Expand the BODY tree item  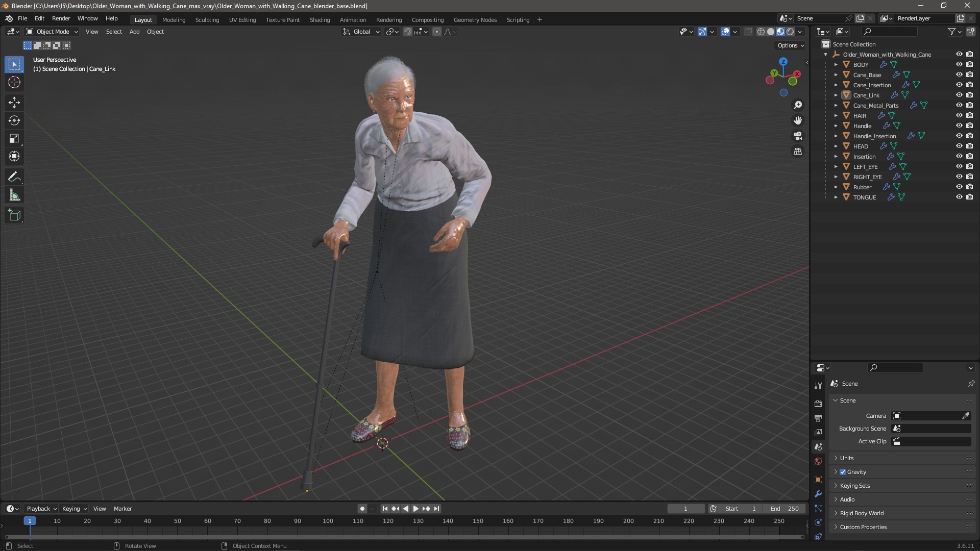tap(836, 65)
